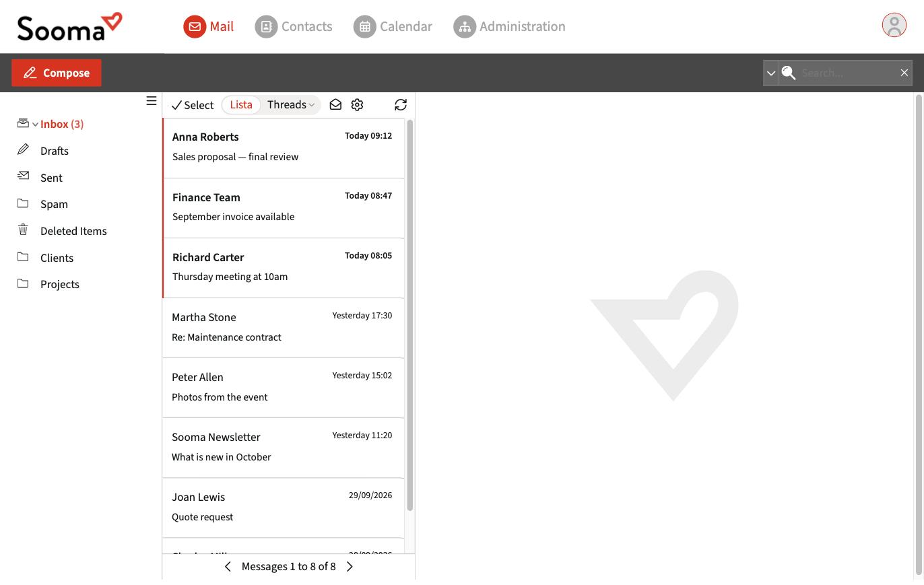Compose a new email
Image resolution: width=924 pixels, height=585 pixels.
click(57, 73)
